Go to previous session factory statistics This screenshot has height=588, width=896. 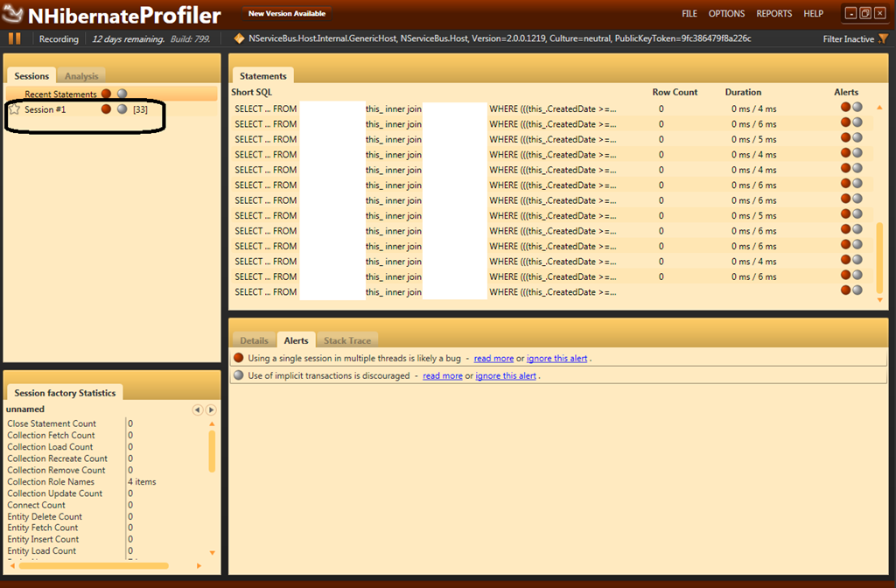pos(197,409)
